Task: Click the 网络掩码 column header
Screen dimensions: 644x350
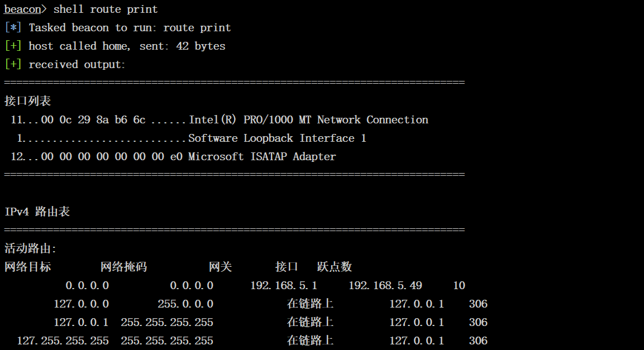Action: 123,267
